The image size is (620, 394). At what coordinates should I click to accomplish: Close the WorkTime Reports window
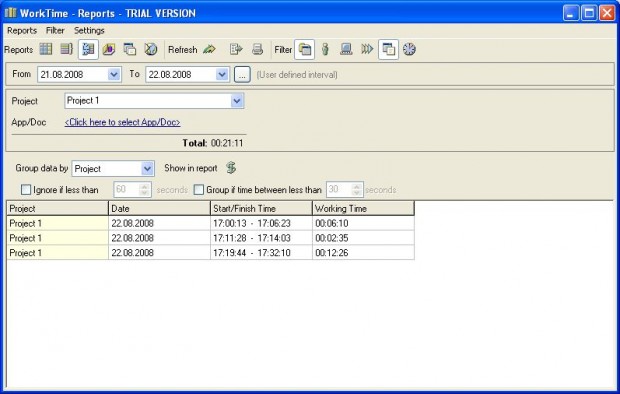click(607, 13)
